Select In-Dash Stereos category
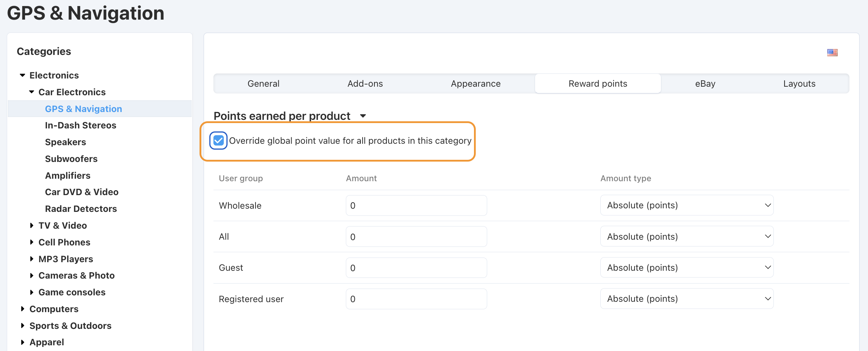Screen dimensions: 868x351 81,125
